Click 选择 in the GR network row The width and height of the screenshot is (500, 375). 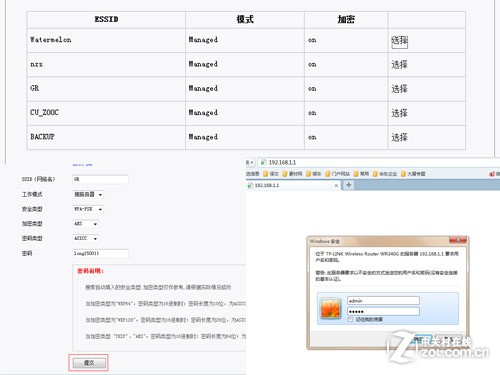[399, 89]
